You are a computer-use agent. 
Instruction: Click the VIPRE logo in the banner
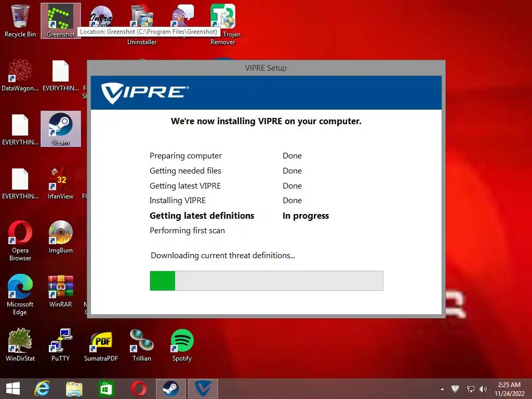point(145,92)
